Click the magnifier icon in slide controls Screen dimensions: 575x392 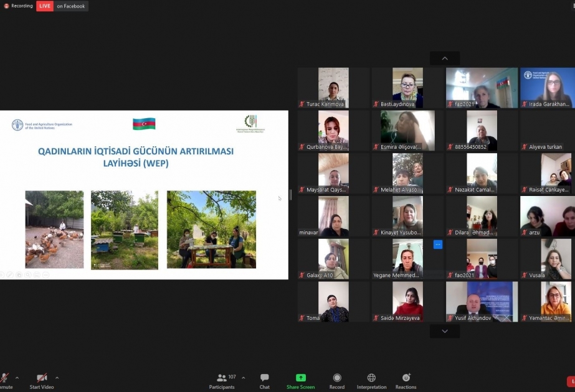pyautogui.click(x=28, y=275)
